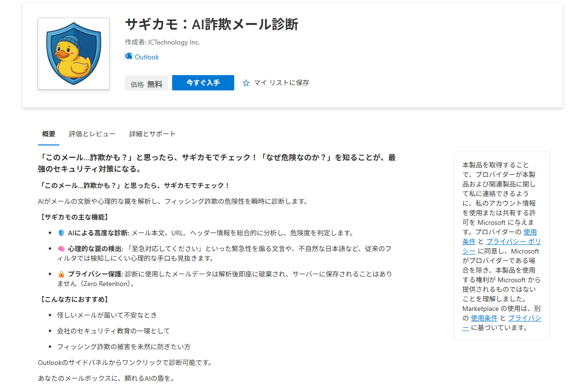Open the provider's プライバシー ポリシー link

(x=513, y=242)
